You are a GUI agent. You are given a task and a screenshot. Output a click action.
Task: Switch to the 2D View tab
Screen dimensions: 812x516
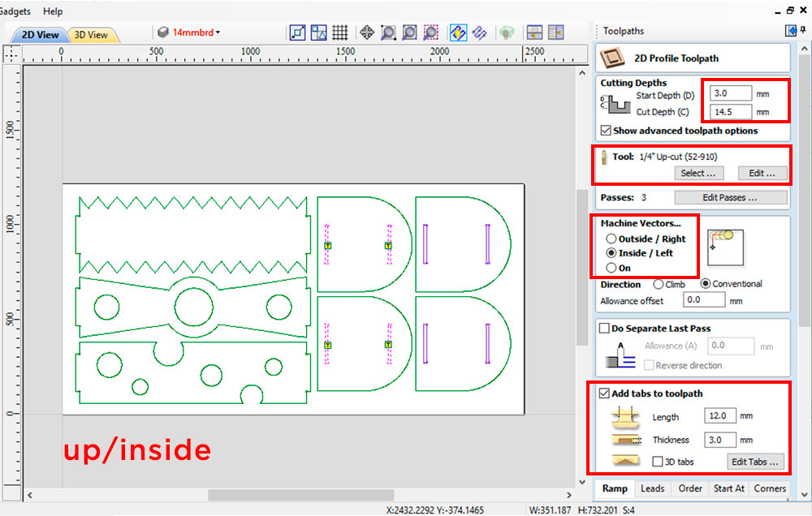40,35
